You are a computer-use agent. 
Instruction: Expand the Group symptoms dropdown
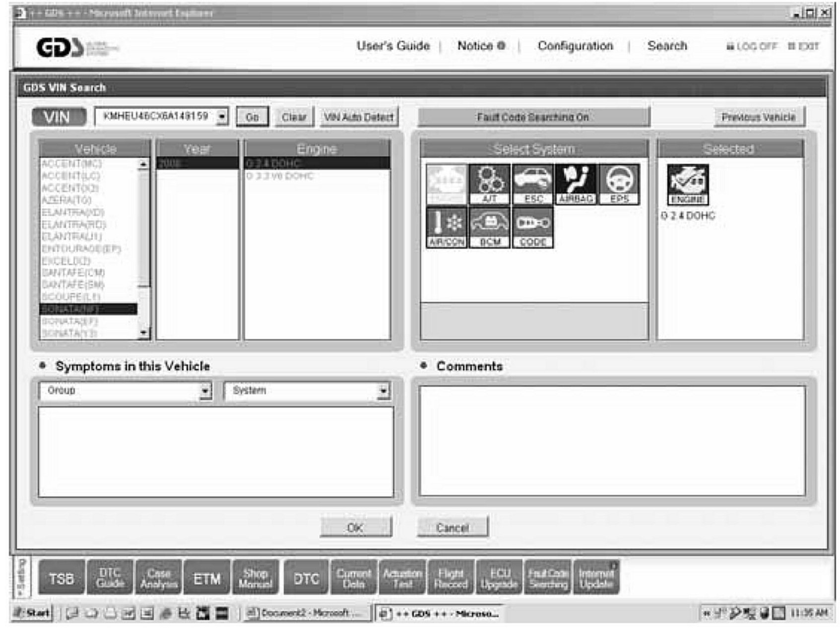coord(205,391)
